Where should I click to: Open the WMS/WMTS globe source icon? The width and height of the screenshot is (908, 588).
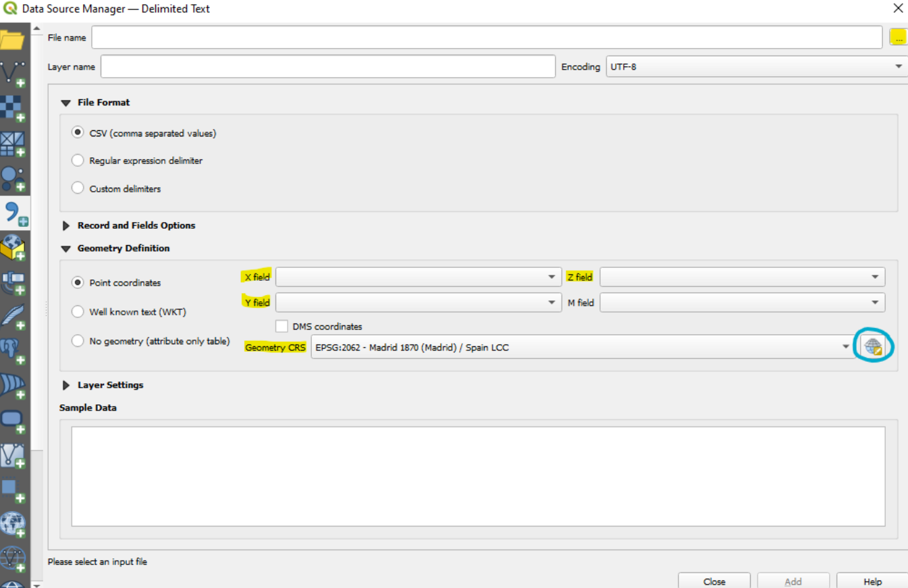point(13,525)
